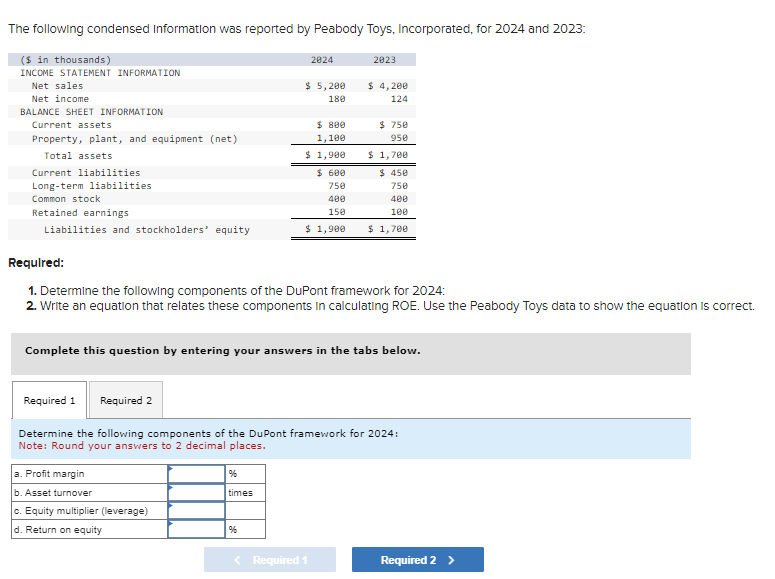
Task: Switch to the Required 1 tab
Action: coord(49,400)
